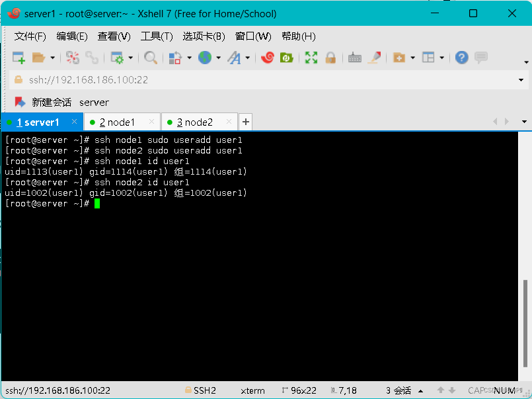The image size is (532, 399).
Task: Open the 工具 menu
Action: point(157,36)
